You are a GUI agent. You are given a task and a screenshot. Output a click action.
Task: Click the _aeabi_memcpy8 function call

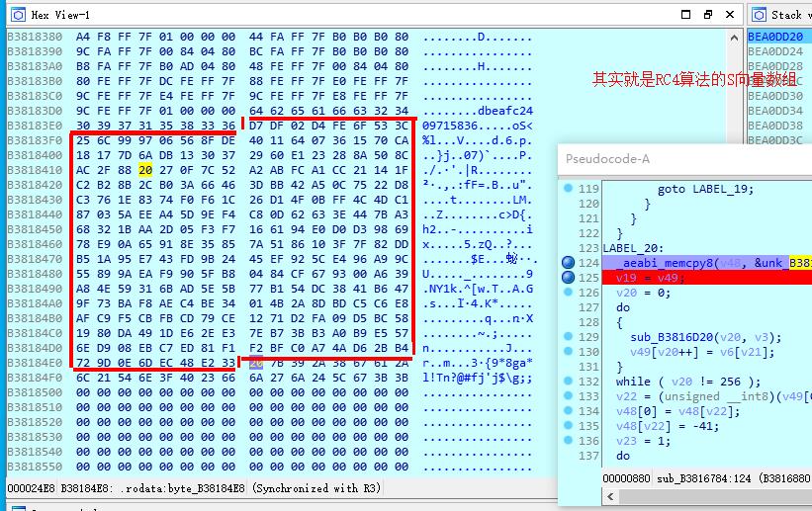coord(664,263)
